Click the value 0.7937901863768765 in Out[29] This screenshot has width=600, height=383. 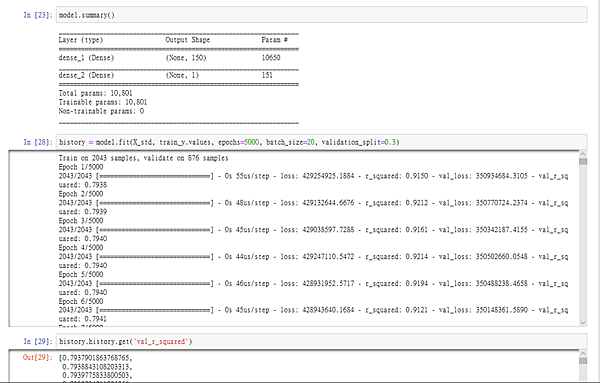coord(96,358)
